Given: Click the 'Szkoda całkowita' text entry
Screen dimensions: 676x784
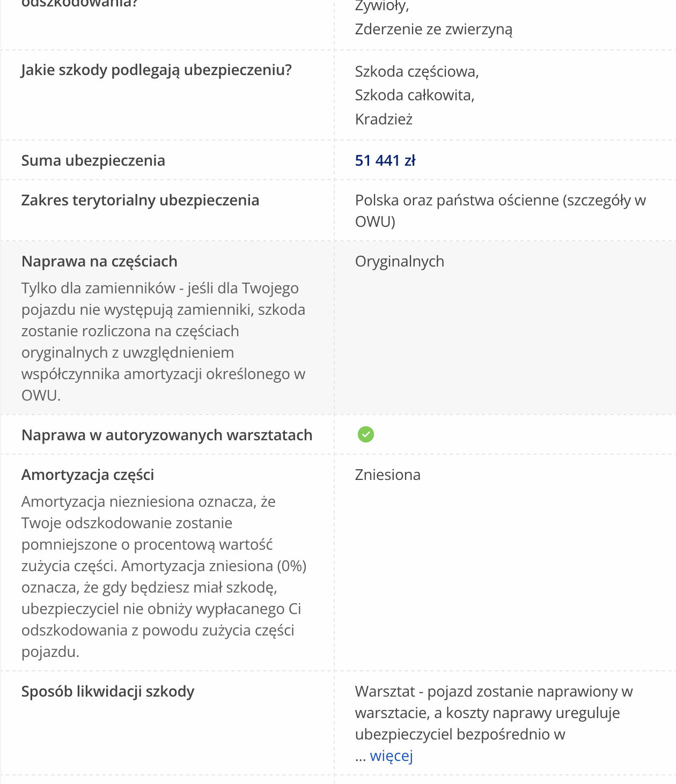Looking at the screenshot, I should tap(414, 95).
